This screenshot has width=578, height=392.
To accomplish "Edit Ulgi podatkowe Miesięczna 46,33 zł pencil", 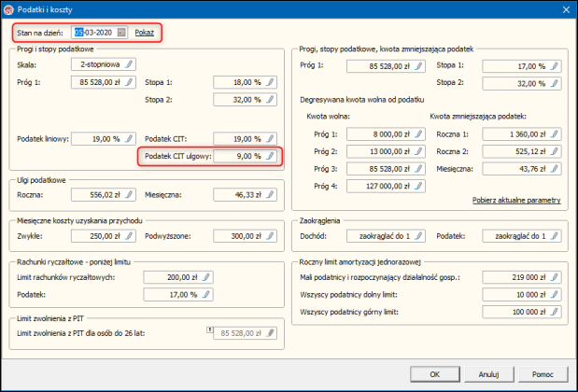I will click(270, 194).
